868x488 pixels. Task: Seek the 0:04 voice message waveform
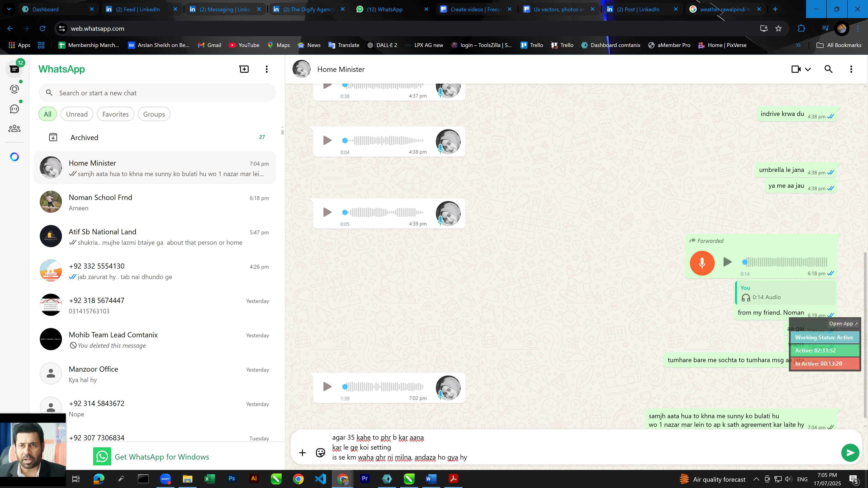click(383, 141)
